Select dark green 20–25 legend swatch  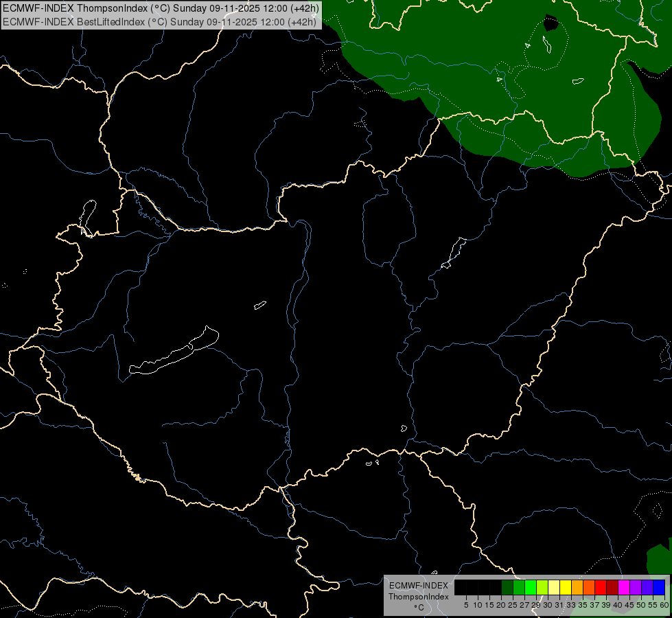[507, 587]
